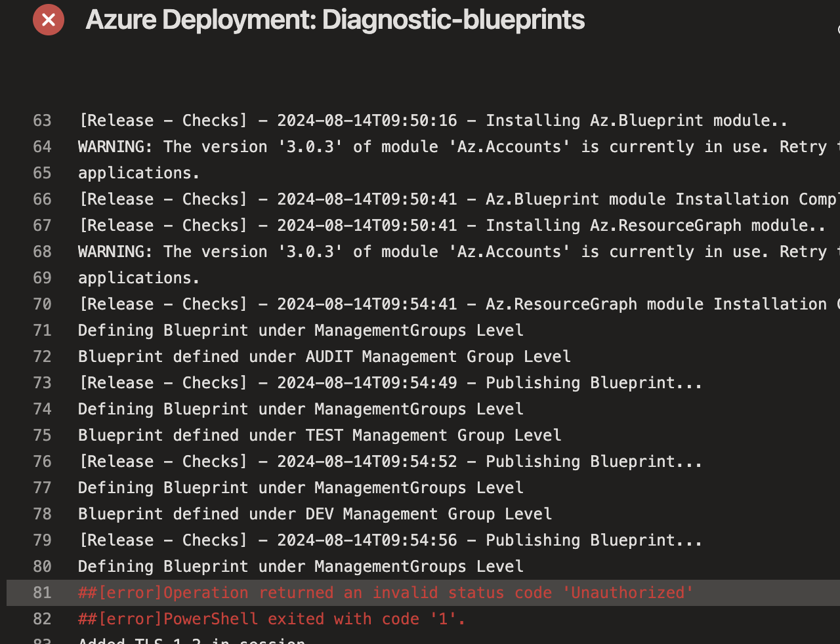Click the red failed status icon
Screen dimensions: 840x644
tap(49, 20)
